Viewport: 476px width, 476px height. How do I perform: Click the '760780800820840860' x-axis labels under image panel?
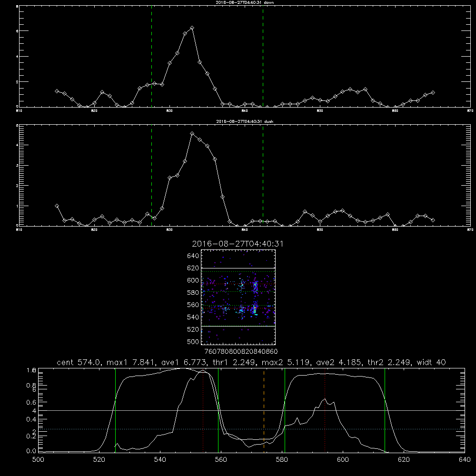[x=241, y=352]
